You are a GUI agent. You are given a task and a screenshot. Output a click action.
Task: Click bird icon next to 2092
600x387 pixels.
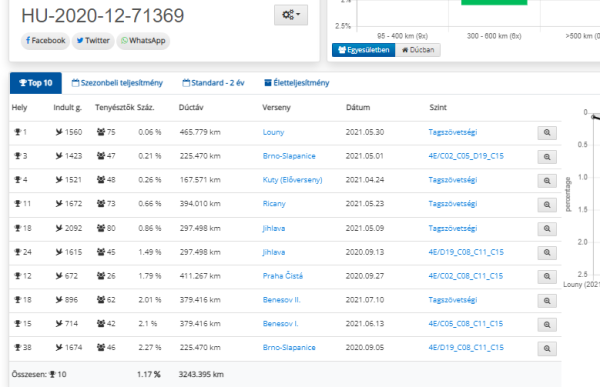click(x=59, y=228)
